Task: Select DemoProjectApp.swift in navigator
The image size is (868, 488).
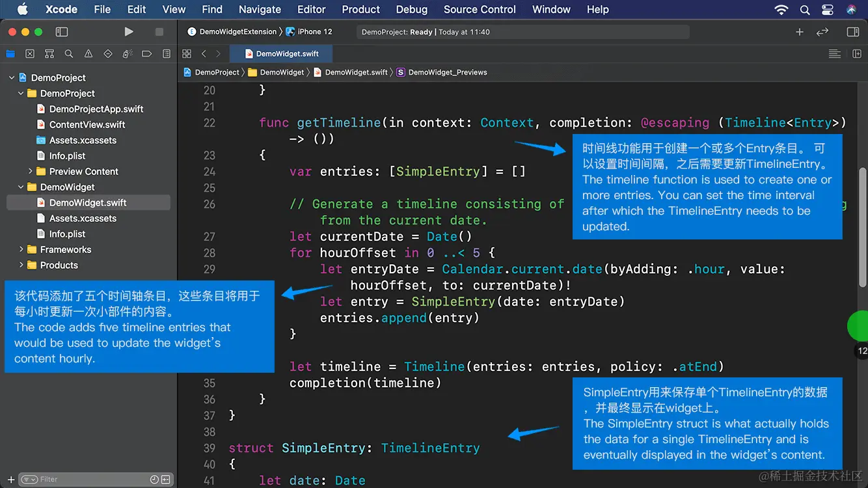Action: click(x=90, y=109)
